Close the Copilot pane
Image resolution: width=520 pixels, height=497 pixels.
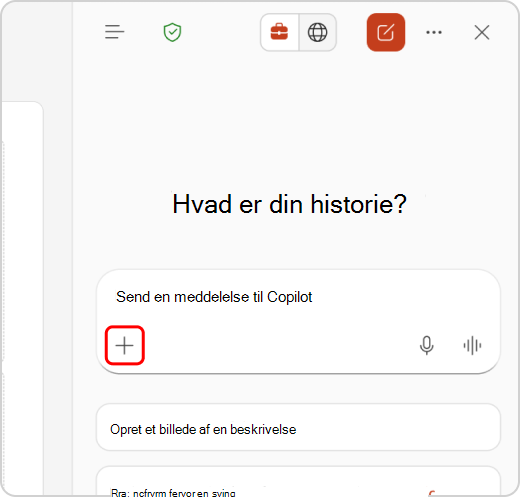click(482, 32)
